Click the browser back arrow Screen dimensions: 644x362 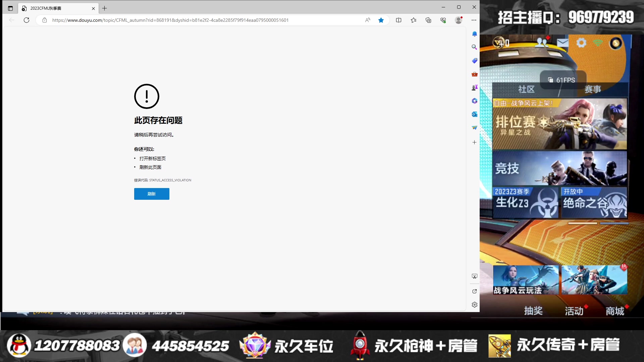point(12,20)
